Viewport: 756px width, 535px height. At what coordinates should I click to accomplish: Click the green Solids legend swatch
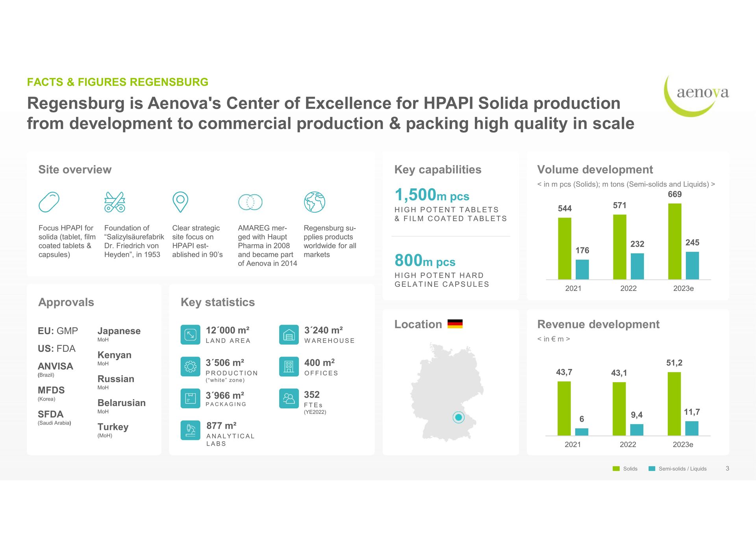[616, 468]
